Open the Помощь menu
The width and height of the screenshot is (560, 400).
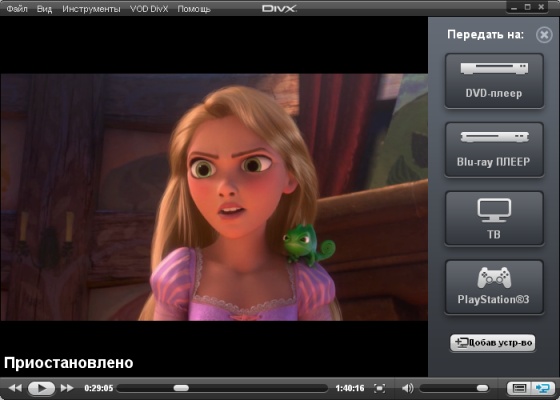194,9
